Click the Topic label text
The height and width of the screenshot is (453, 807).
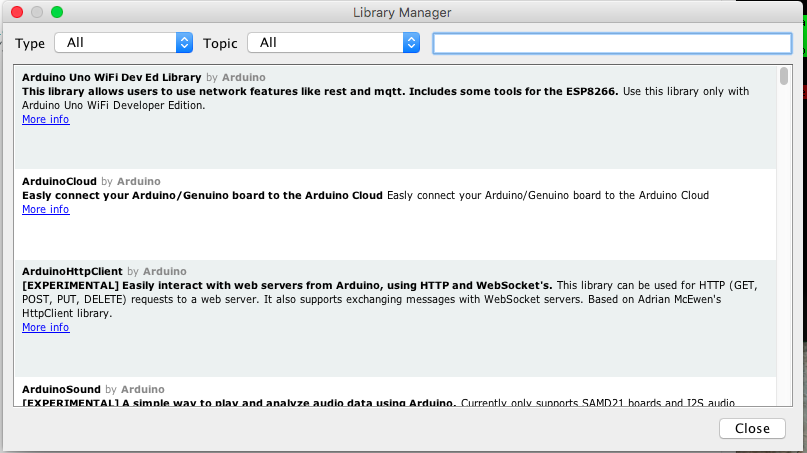pos(220,44)
